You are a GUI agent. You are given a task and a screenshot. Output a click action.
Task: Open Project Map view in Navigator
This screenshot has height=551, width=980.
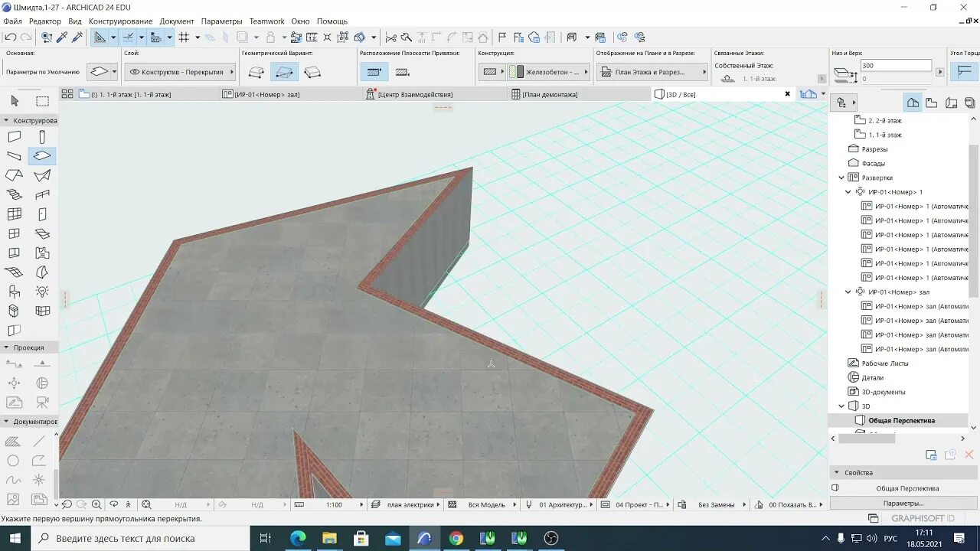coord(913,103)
